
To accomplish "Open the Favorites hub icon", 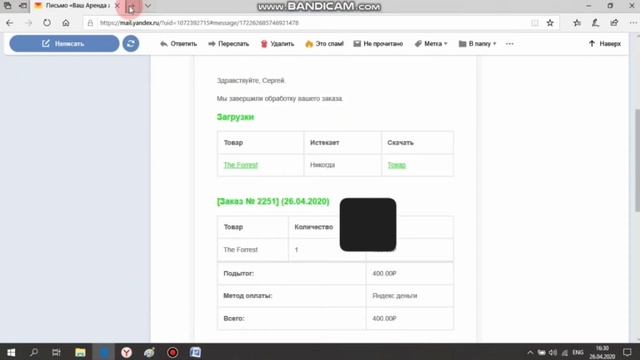I will tap(577, 23).
